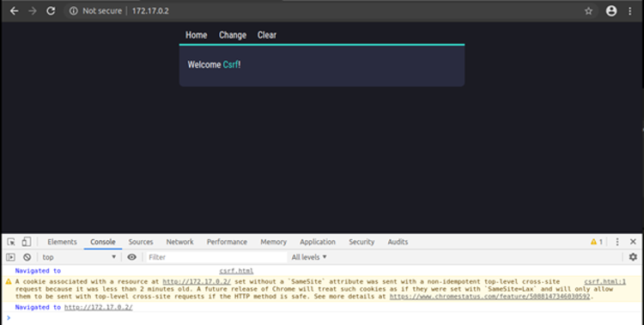The height and width of the screenshot is (325, 644).
Task: Open the eye icon for live expressions
Action: 131,257
